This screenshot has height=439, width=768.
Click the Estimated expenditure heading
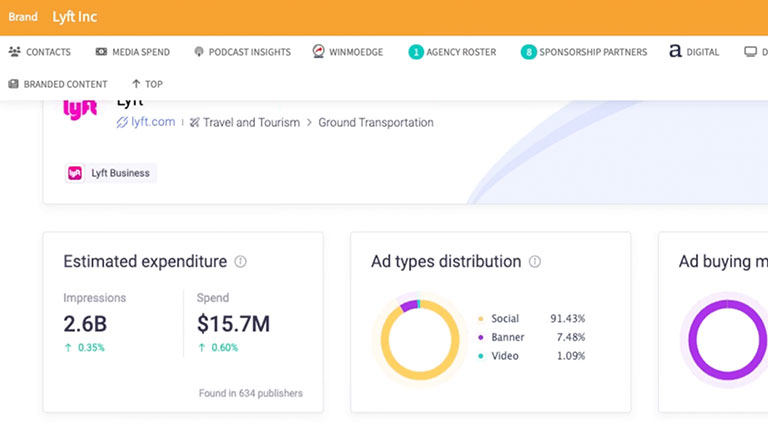[145, 262]
